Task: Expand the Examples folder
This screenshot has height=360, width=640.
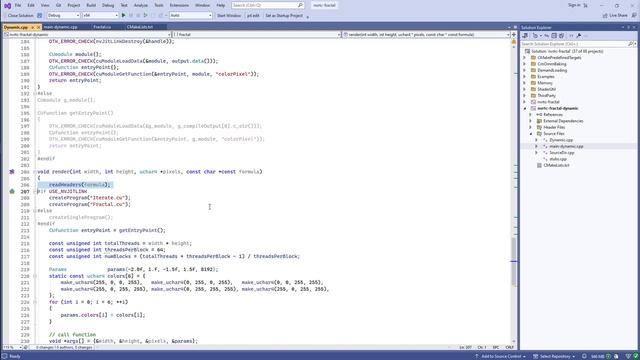Action: tap(525, 77)
